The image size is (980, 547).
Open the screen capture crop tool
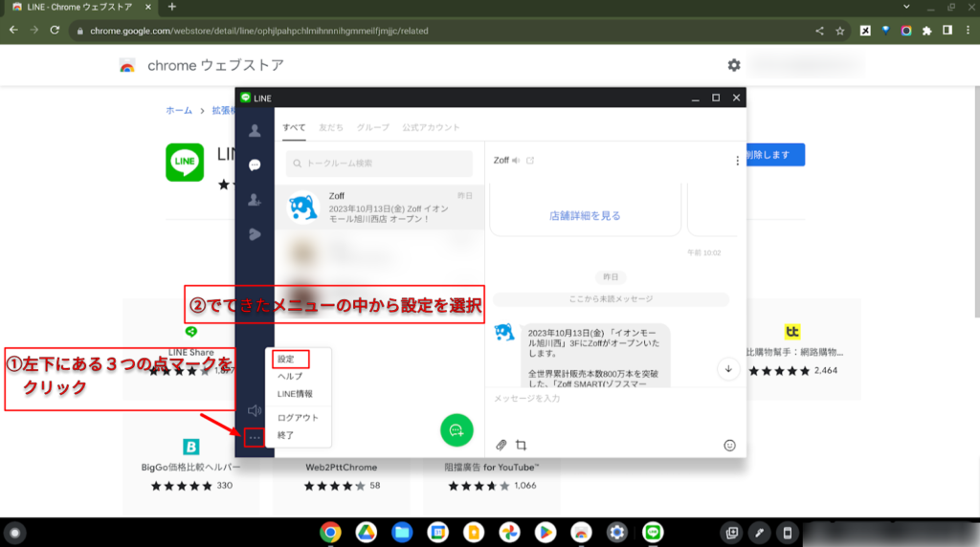pos(522,445)
